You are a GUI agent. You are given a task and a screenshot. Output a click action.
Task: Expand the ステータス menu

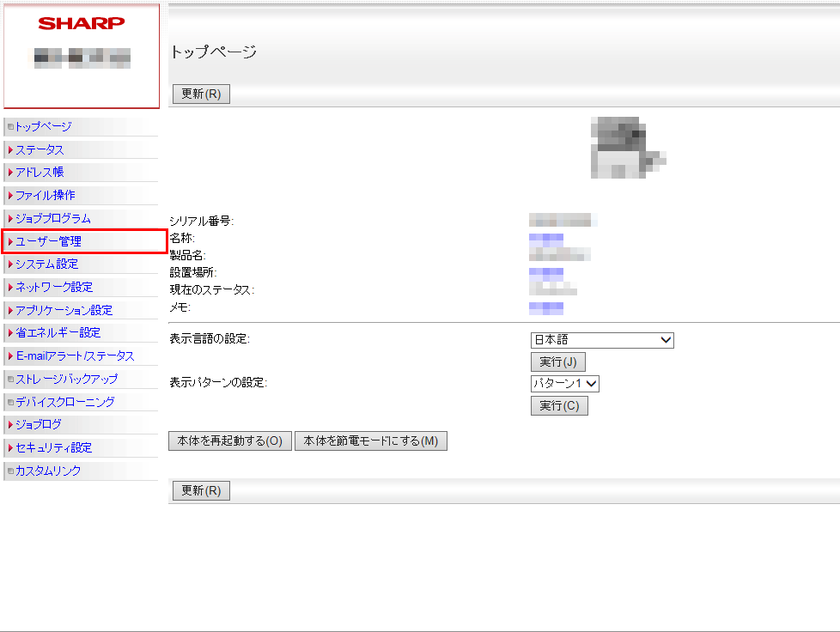tap(40, 150)
